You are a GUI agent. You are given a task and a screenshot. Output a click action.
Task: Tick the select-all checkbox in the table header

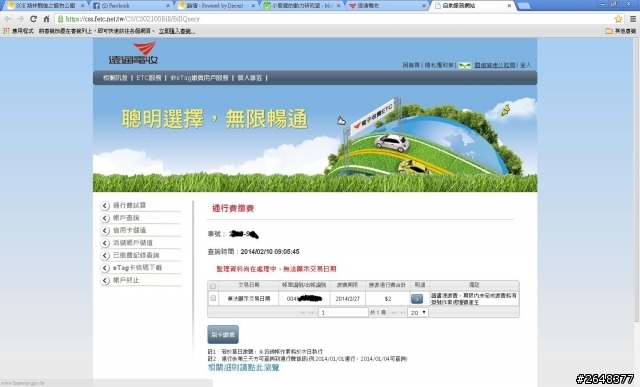click(213, 286)
